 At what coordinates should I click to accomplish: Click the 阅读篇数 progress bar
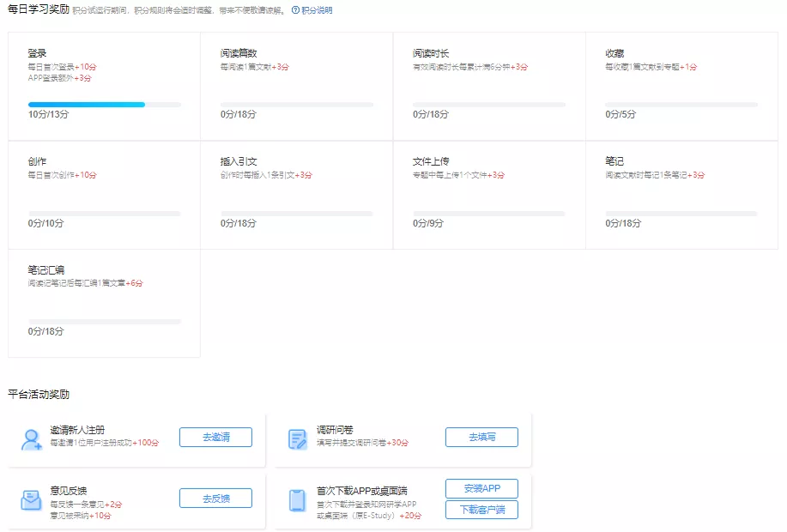(x=296, y=105)
